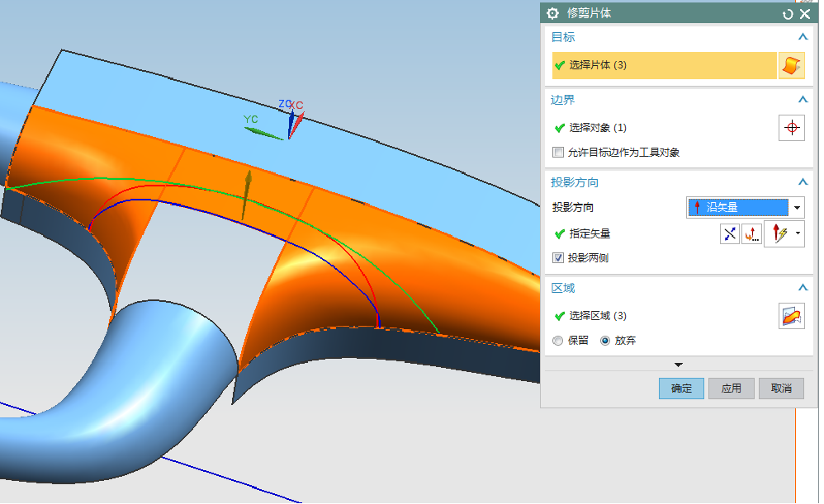The image size is (824, 504).
Task: Enable 允许目标边作为工具对象 checkbox
Action: coord(559,153)
